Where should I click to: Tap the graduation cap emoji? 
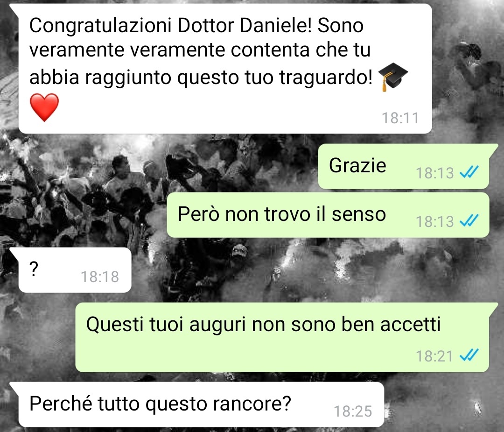[x=393, y=77]
